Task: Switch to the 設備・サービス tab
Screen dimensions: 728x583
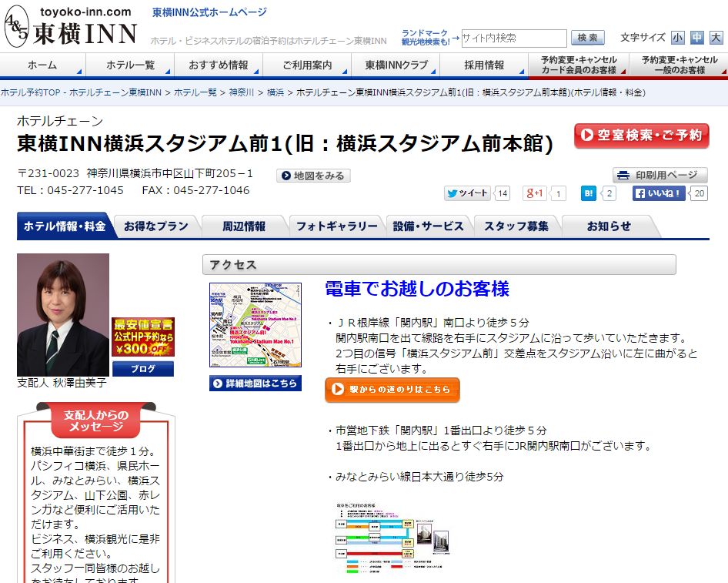Action: (x=428, y=226)
